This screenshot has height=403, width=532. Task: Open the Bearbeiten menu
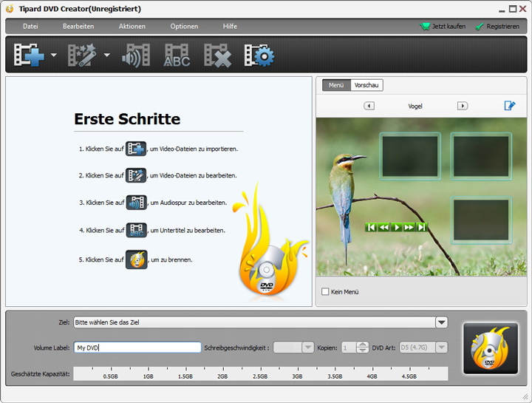click(78, 26)
